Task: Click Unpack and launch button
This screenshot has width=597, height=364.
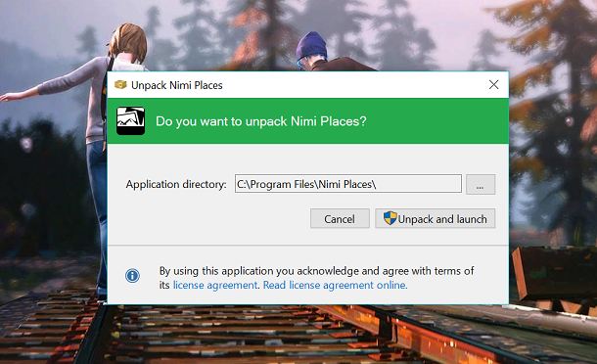Action: pyautogui.click(x=436, y=218)
